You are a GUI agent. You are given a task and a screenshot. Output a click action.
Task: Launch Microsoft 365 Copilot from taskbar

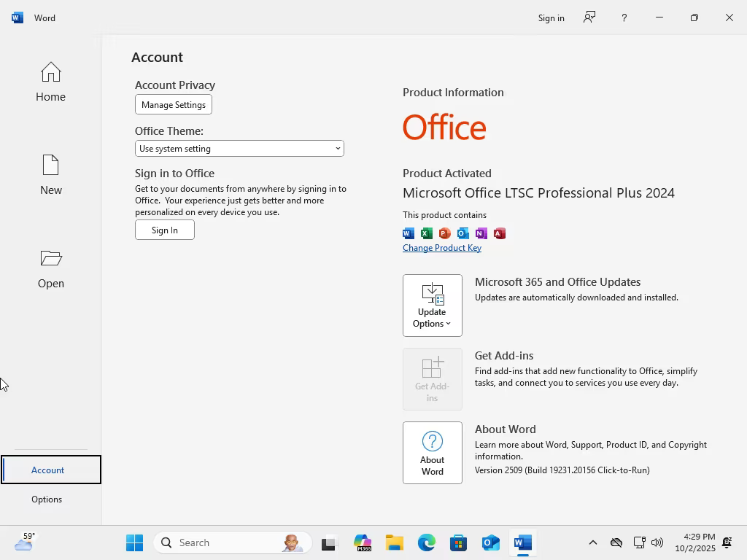[363, 542]
